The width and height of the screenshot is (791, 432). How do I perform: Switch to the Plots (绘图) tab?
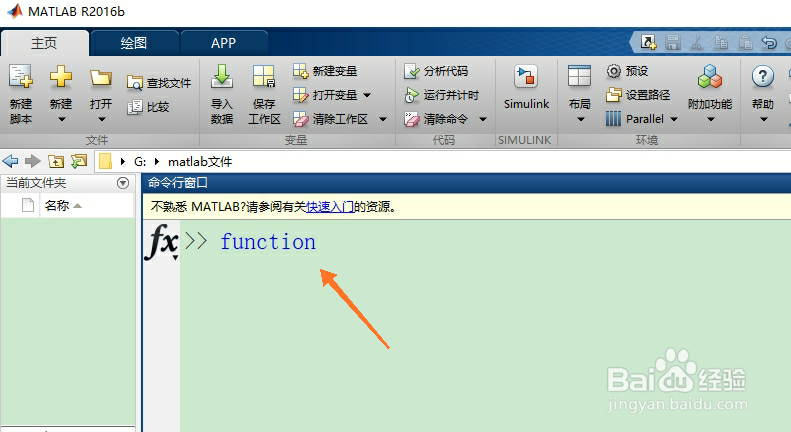[x=134, y=43]
